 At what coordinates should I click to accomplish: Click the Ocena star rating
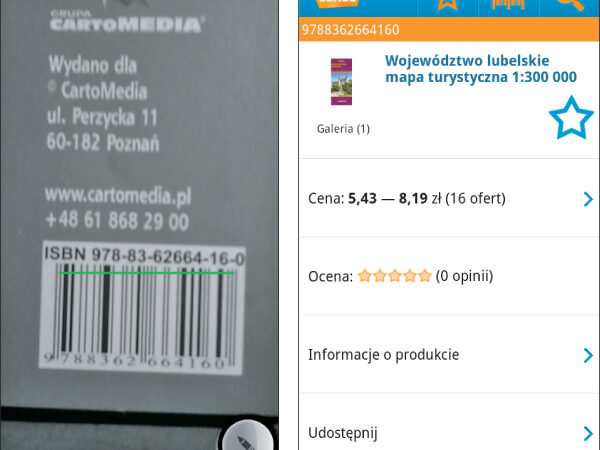pos(395,276)
